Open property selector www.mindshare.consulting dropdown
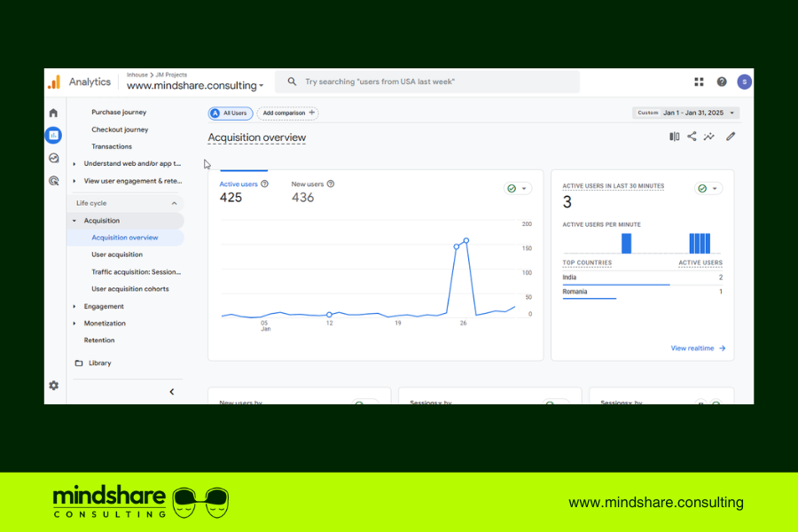The height and width of the screenshot is (532, 798). [x=195, y=85]
